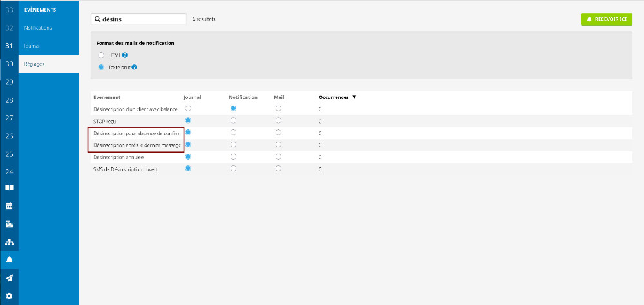Viewport: 644px width, 305px height.
Task: Enable Mail for Désinscription après le dernier message
Action: (x=278, y=145)
